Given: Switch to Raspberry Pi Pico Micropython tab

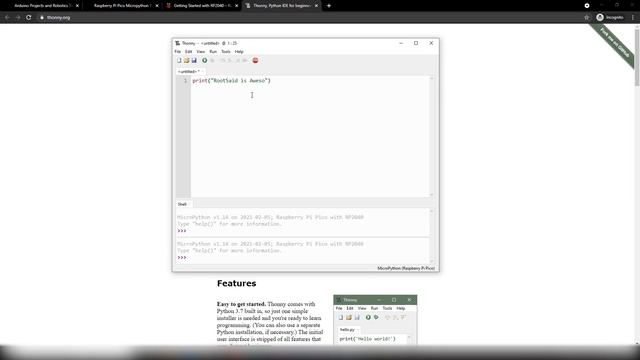Looking at the screenshot, I should pos(122,6).
